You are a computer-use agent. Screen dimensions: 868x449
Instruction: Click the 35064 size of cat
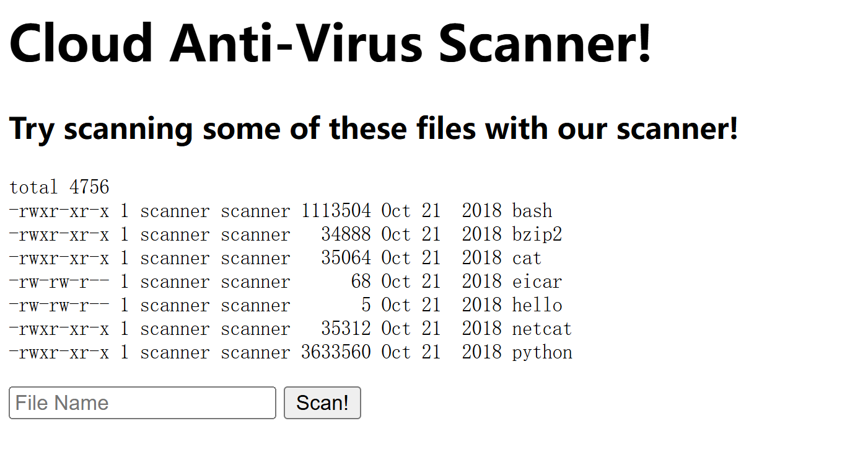346,258
